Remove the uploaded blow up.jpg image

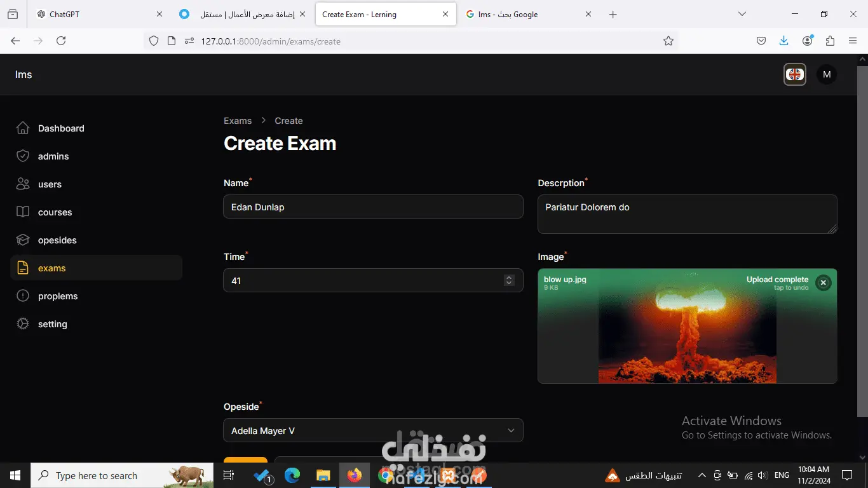click(823, 283)
